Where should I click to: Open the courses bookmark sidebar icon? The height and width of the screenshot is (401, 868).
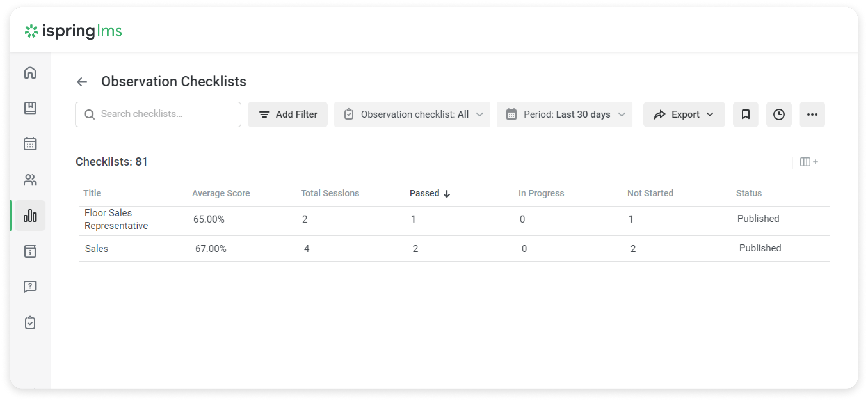tap(30, 108)
